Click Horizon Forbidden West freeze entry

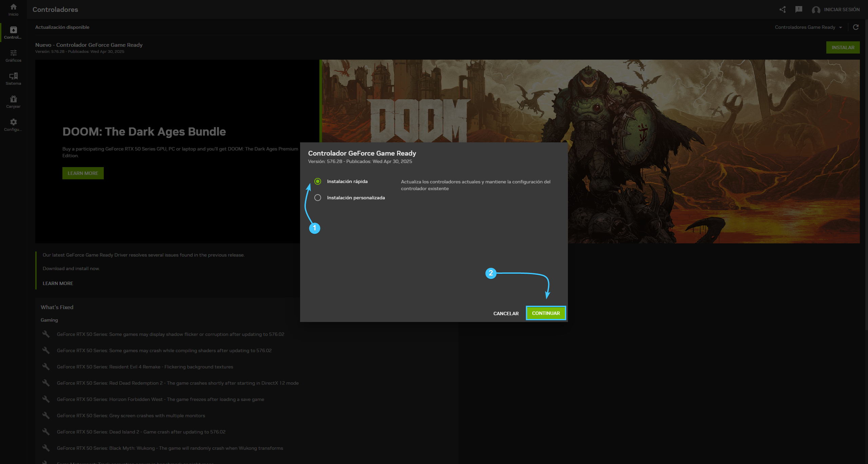160,399
